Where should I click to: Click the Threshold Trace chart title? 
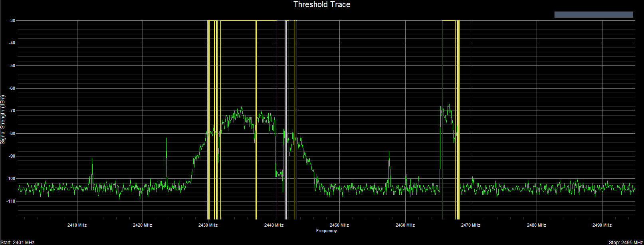tap(322, 5)
